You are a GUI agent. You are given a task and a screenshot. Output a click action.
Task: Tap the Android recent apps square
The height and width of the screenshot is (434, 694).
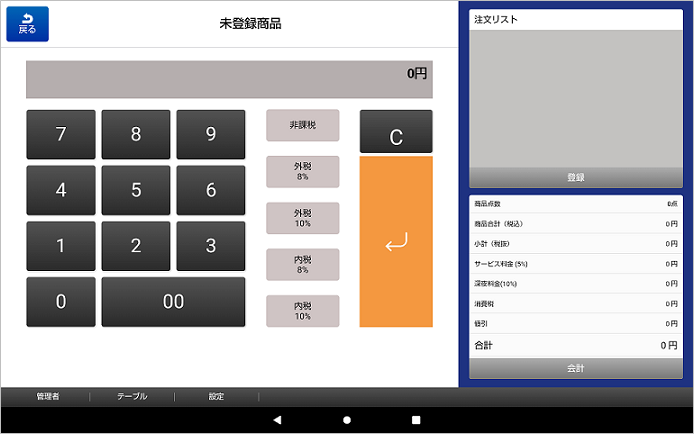(416, 420)
